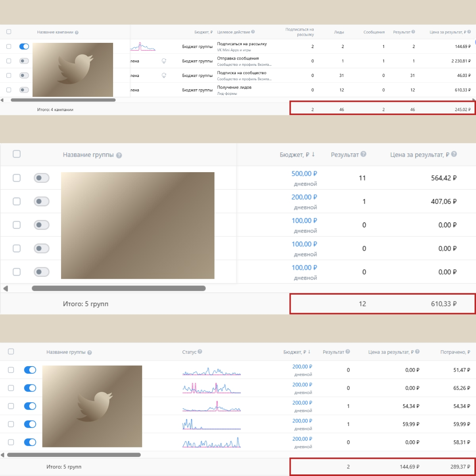Disable the Подписаться на рассылку campaign toggle
This screenshot has height=476, width=476.
pos(24,46)
